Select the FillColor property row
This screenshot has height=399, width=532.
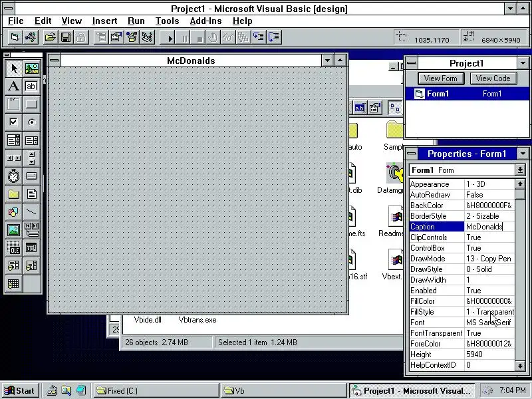click(x=462, y=301)
